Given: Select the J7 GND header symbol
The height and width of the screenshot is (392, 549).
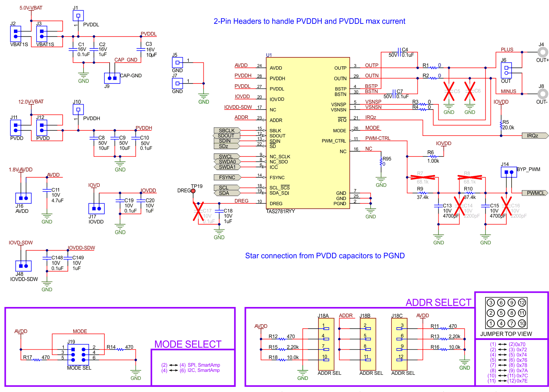Looking at the screenshot, I should (x=177, y=84).
